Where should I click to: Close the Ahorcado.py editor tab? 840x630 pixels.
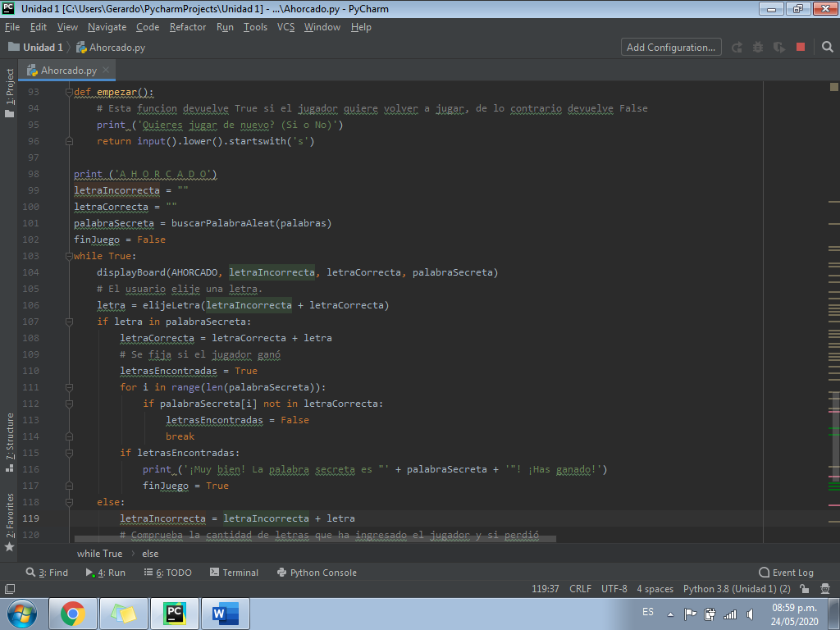pyautogui.click(x=106, y=70)
